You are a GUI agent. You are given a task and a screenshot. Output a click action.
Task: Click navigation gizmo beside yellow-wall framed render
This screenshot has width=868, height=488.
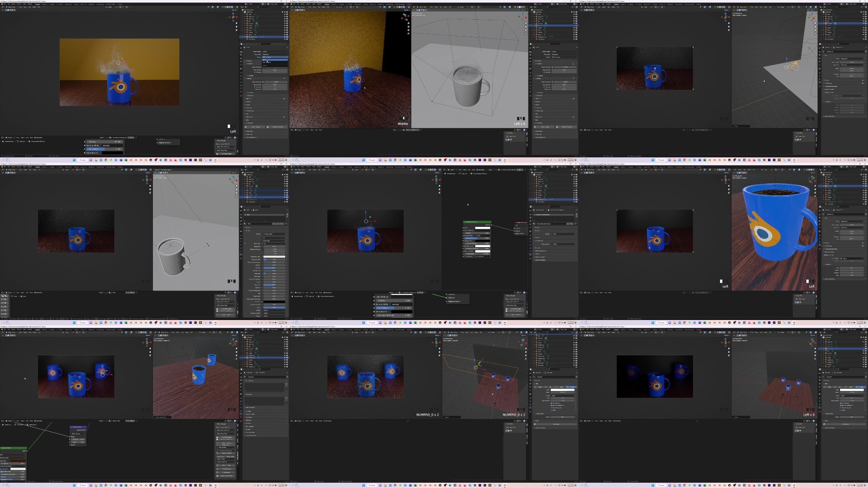point(233,17)
